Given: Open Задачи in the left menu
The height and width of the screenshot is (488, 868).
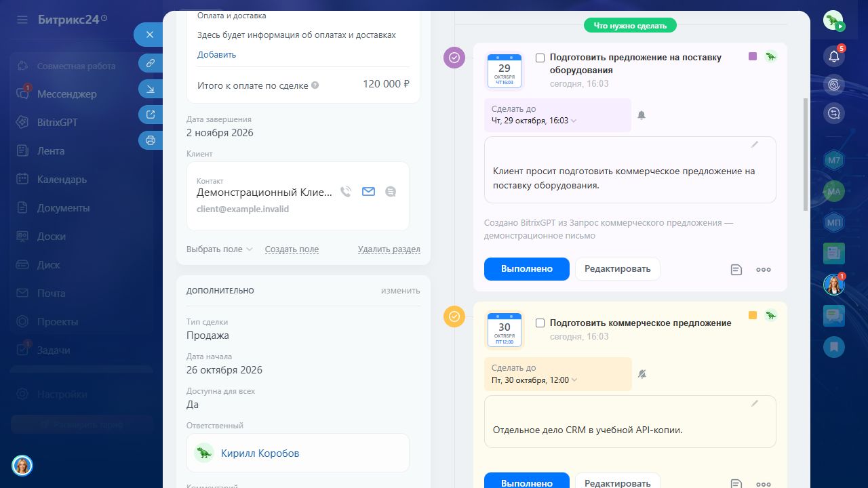Looking at the screenshot, I should 54,350.
